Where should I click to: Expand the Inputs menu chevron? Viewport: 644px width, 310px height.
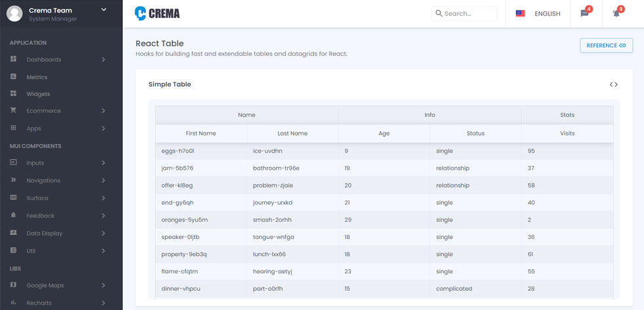coord(104,163)
